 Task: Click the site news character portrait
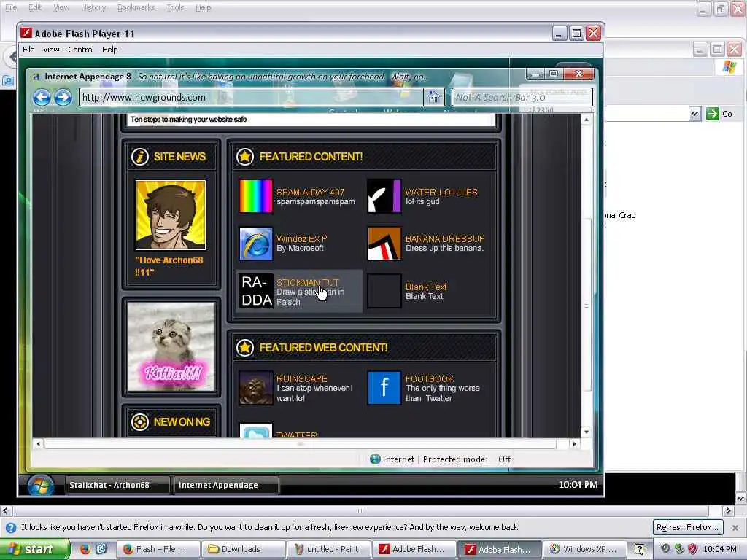(x=171, y=215)
